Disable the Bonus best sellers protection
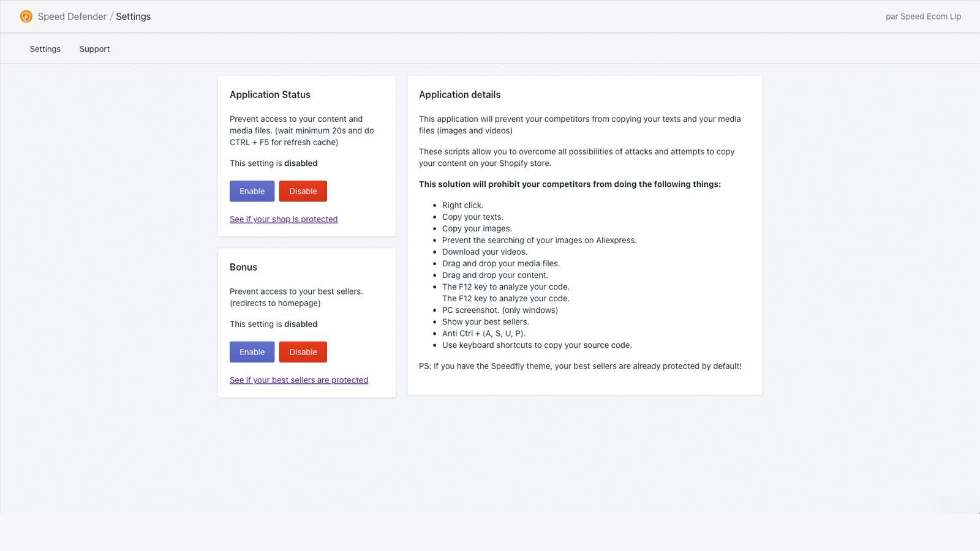 [x=303, y=352]
